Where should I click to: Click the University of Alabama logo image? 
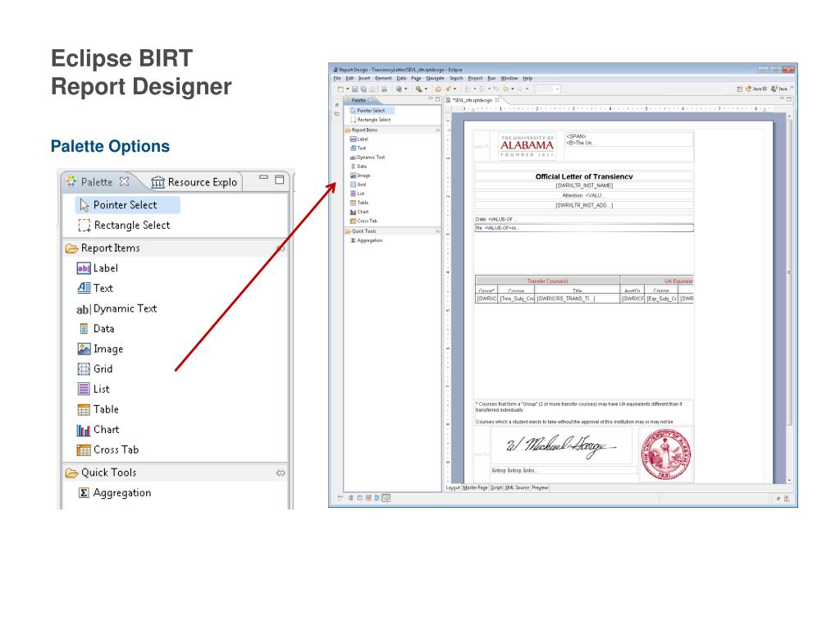527,146
